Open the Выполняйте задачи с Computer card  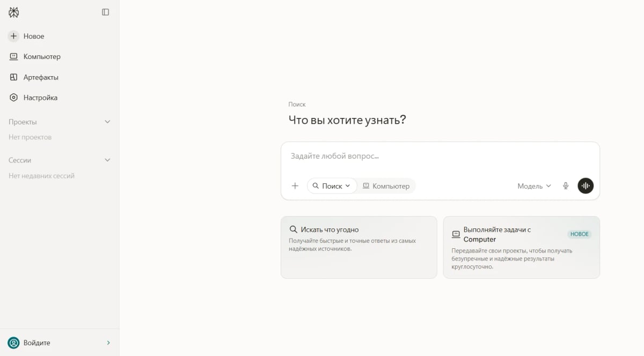[x=522, y=247]
